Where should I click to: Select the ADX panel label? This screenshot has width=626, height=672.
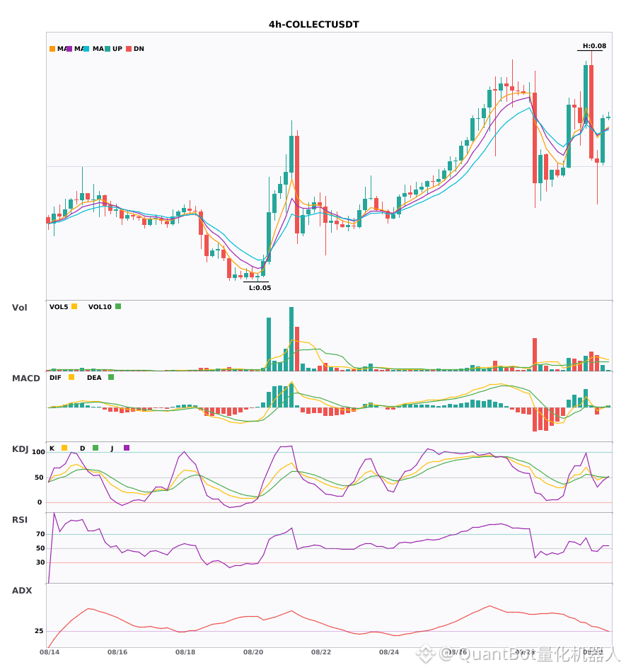point(22,591)
